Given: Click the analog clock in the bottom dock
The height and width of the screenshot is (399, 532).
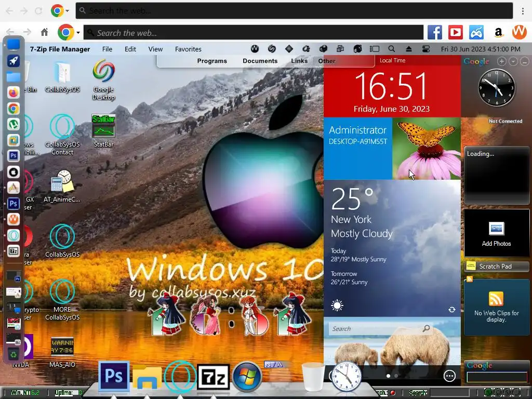Looking at the screenshot, I should [x=347, y=376].
